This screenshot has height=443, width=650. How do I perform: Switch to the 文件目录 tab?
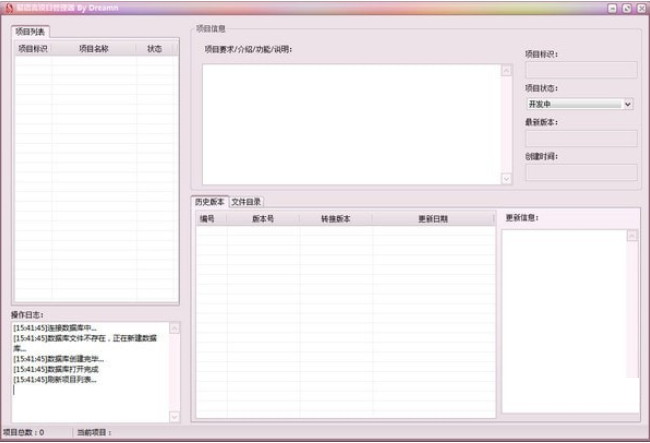pyautogui.click(x=247, y=201)
